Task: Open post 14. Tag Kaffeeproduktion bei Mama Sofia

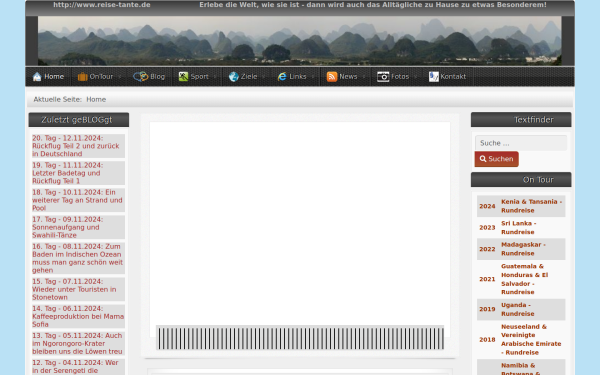Action: [78, 316]
